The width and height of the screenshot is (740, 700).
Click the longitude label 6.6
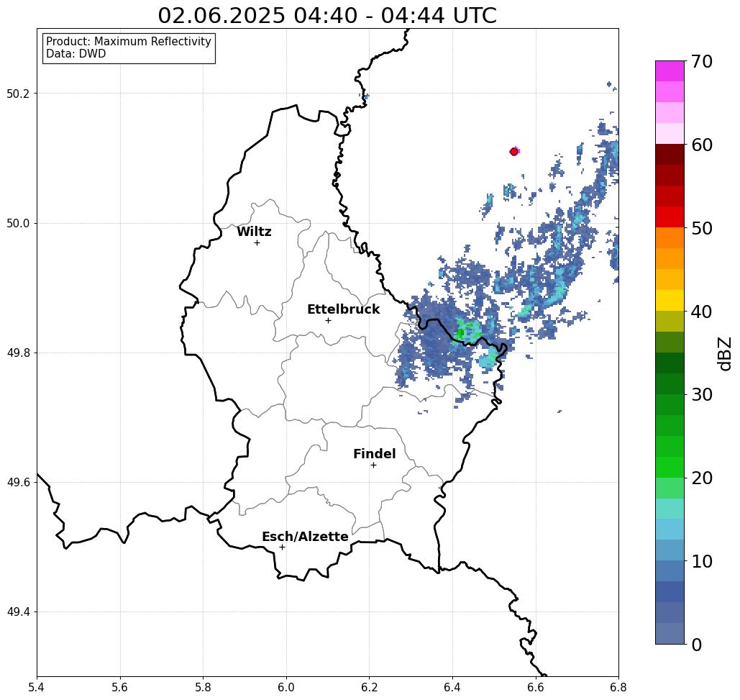[x=535, y=687]
